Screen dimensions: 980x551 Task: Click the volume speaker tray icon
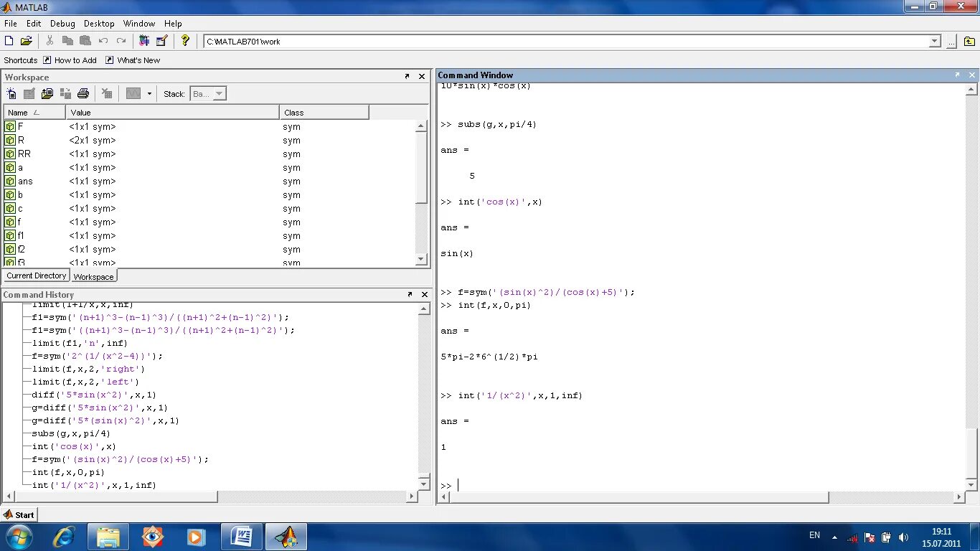click(x=903, y=537)
